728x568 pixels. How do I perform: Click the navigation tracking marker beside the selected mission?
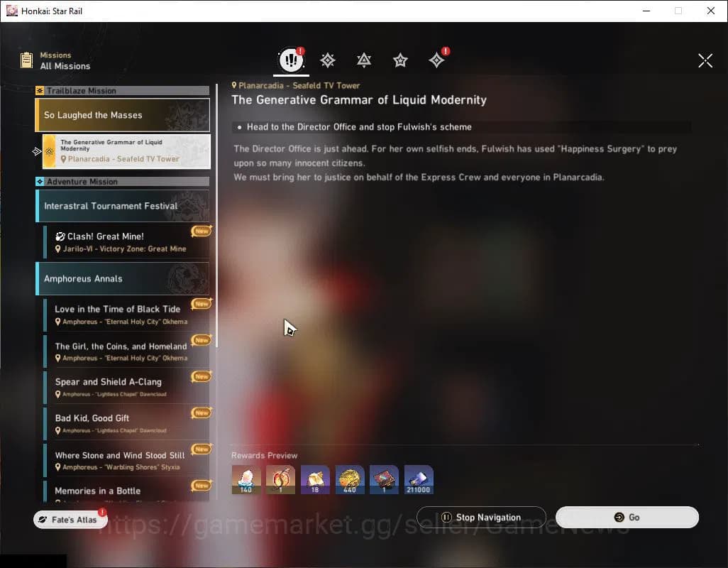37,151
